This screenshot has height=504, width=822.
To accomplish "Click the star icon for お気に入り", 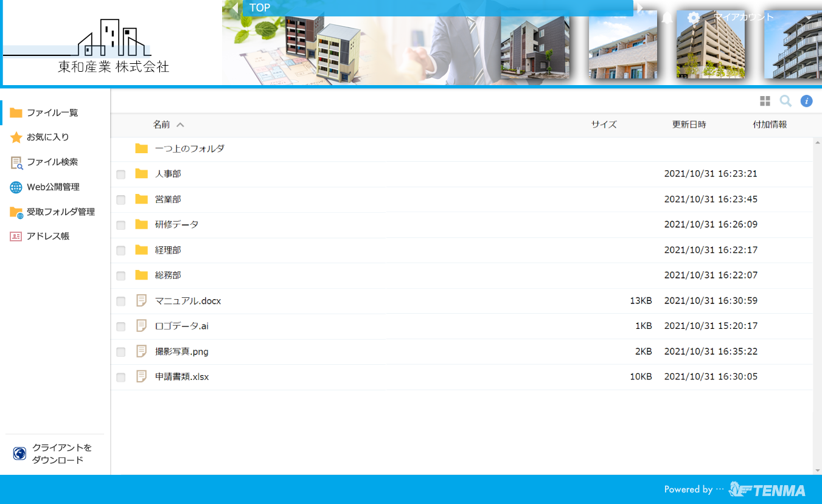I will tap(16, 137).
